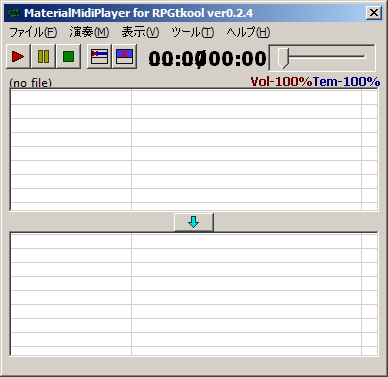Image resolution: width=388 pixels, height=377 pixels.
Task: Open the ツール(T) menu
Action: (192, 32)
